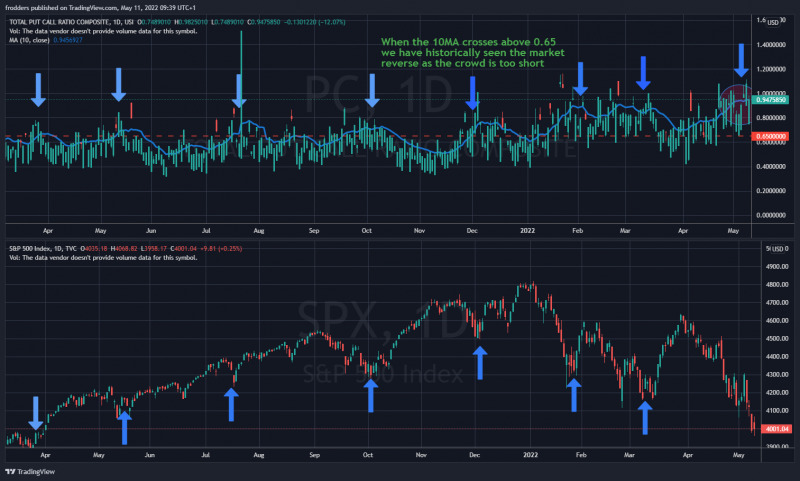Click the put/call ratio close value C0.9475850
Screen dimensions: 800x481
264,22
